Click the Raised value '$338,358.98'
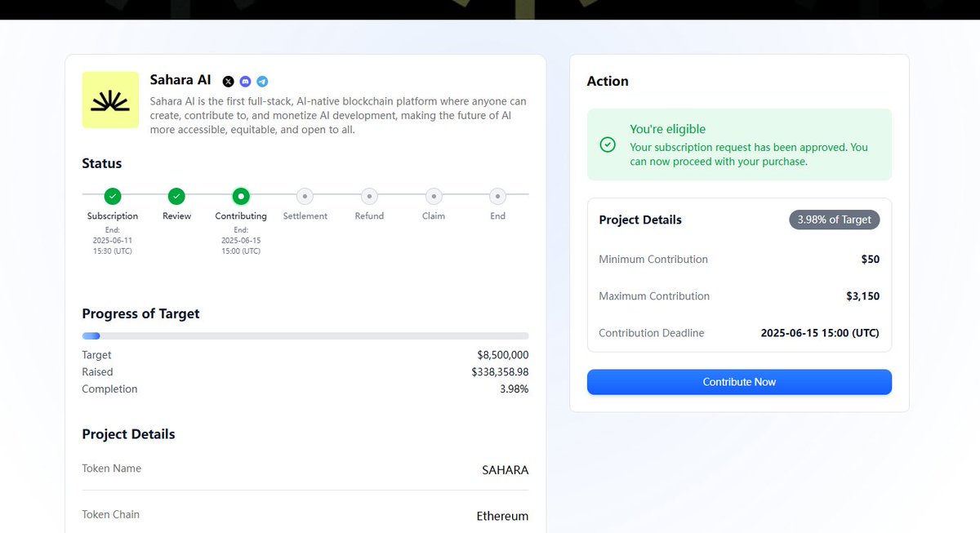 [500, 372]
